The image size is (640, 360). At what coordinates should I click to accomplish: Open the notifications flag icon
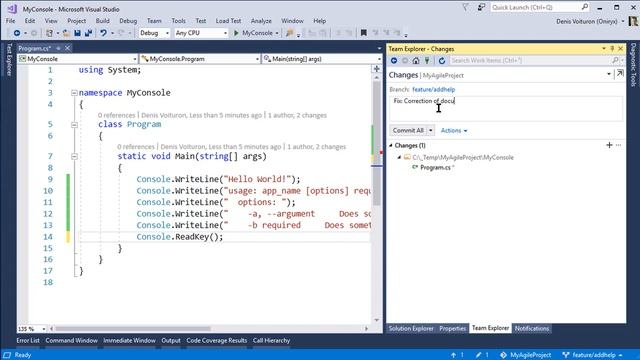point(465,7)
